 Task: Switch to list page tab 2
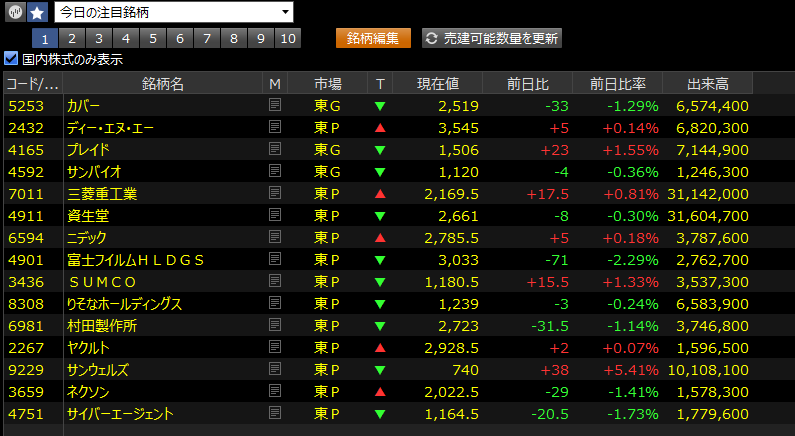[71, 38]
